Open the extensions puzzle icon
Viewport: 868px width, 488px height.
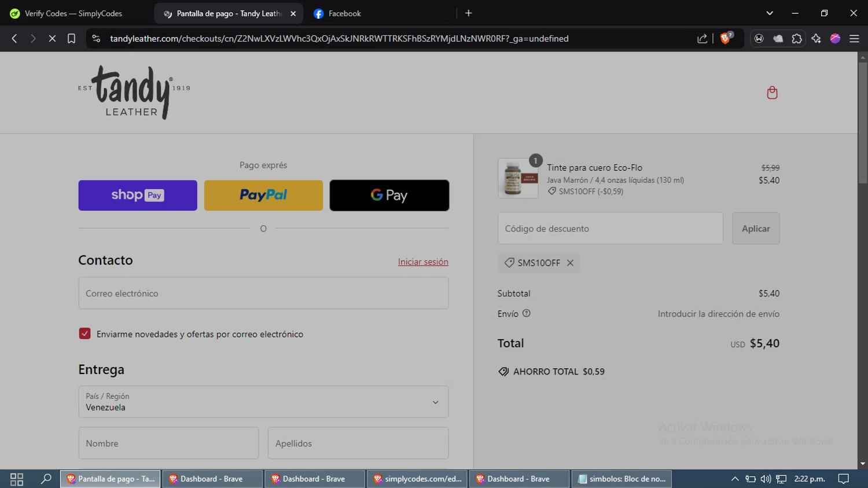pos(797,39)
